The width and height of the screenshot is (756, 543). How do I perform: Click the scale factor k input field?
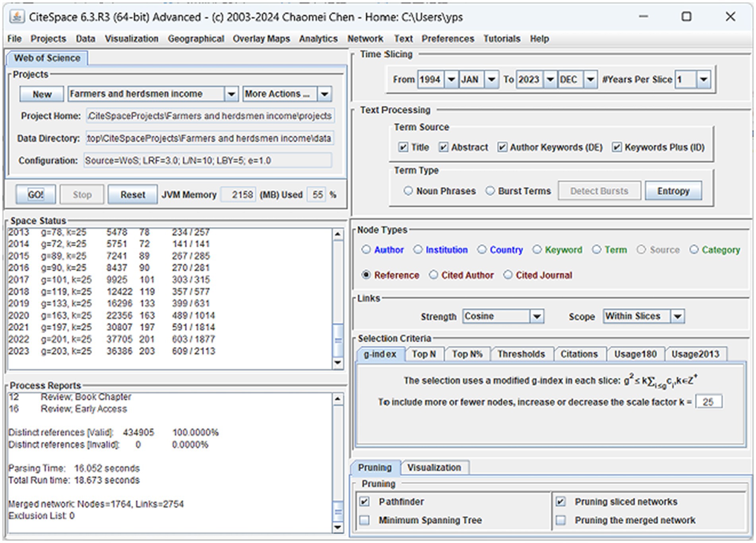coord(709,402)
